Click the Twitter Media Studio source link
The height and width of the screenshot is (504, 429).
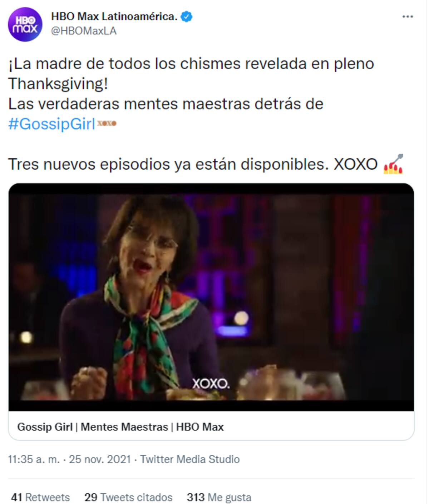[190, 459]
